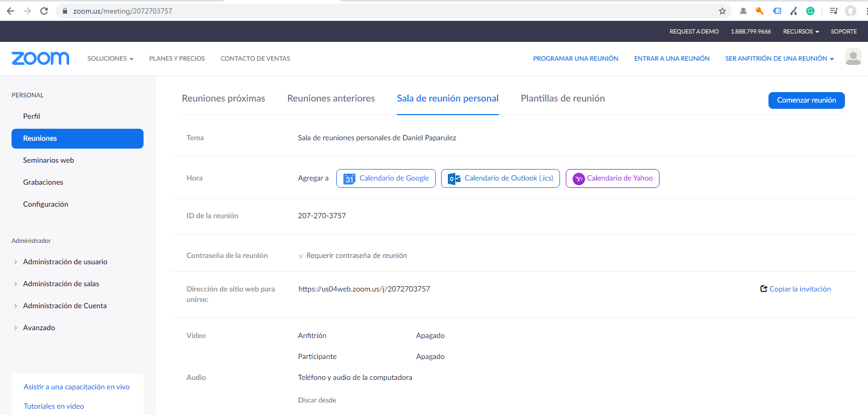This screenshot has width=868, height=415.
Task: Add to Calendario de Outlook (.ics)
Action: click(500, 178)
